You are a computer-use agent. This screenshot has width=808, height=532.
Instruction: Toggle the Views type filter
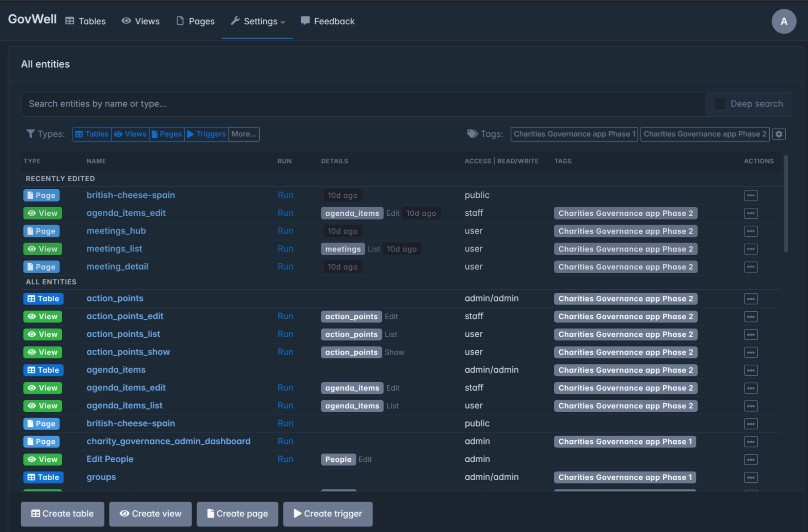pyautogui.click(x=130, y=134)
